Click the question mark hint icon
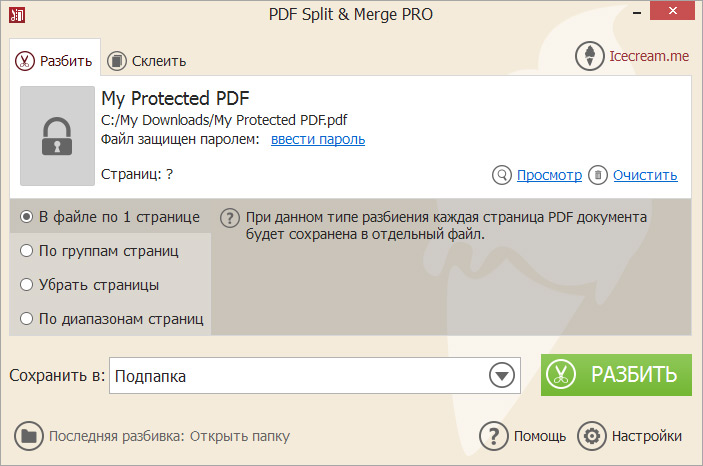The height and width of the screenshot is (466, 703). pyautogui.click(x=230, y=218)
